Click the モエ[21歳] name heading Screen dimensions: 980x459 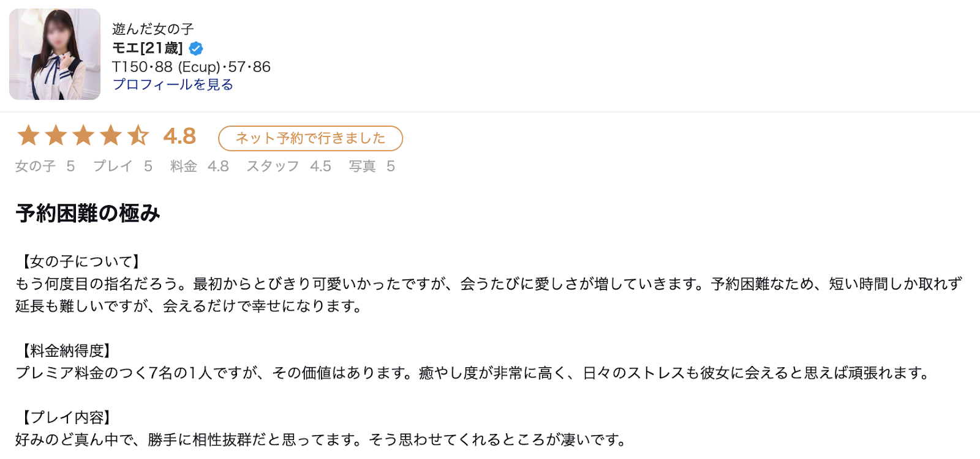[148, 48]
